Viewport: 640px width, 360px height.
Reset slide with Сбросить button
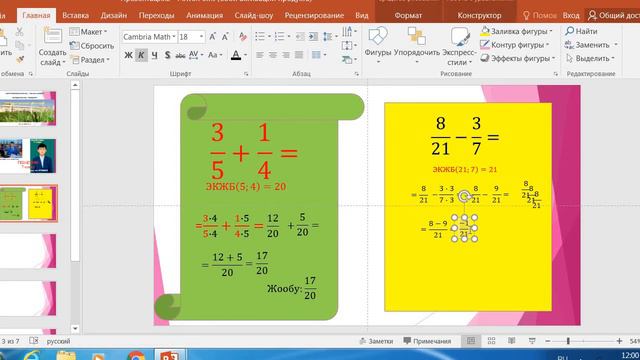[92, 46]
